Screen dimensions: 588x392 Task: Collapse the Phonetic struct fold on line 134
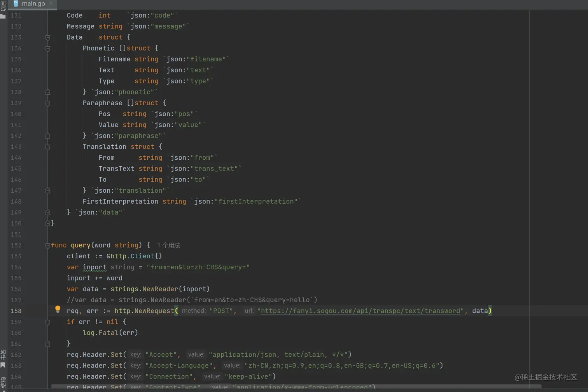[x=48, y=49]
